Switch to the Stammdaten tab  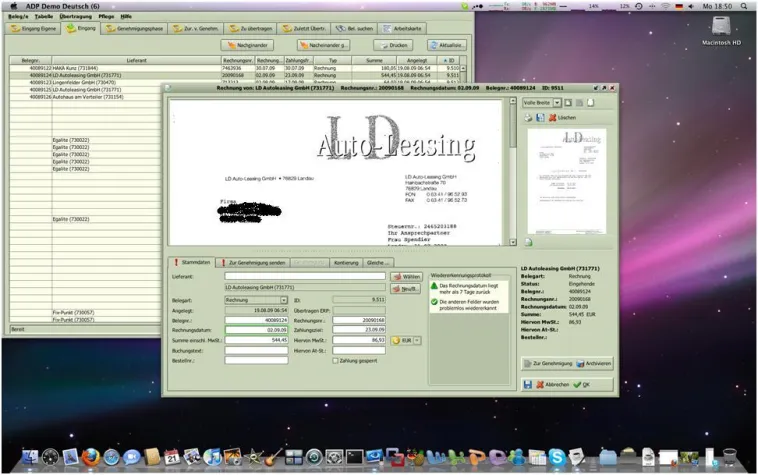192,262
